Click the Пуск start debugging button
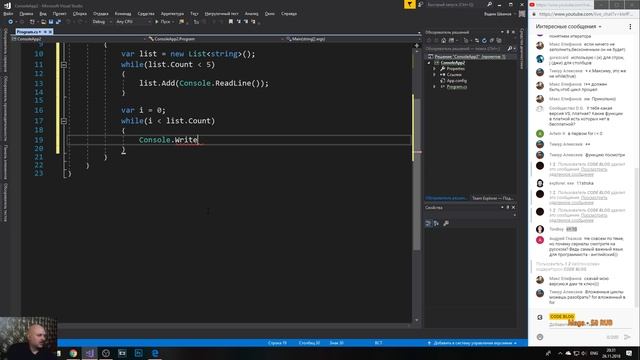Image resolution: width=640 pixels, height=360 pixels. (163, 22)
